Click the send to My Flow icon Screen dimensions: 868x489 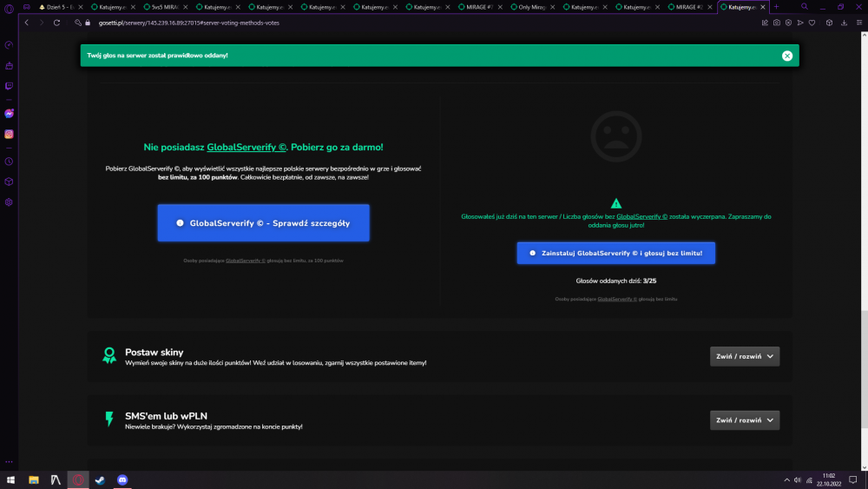pos(800,23)
